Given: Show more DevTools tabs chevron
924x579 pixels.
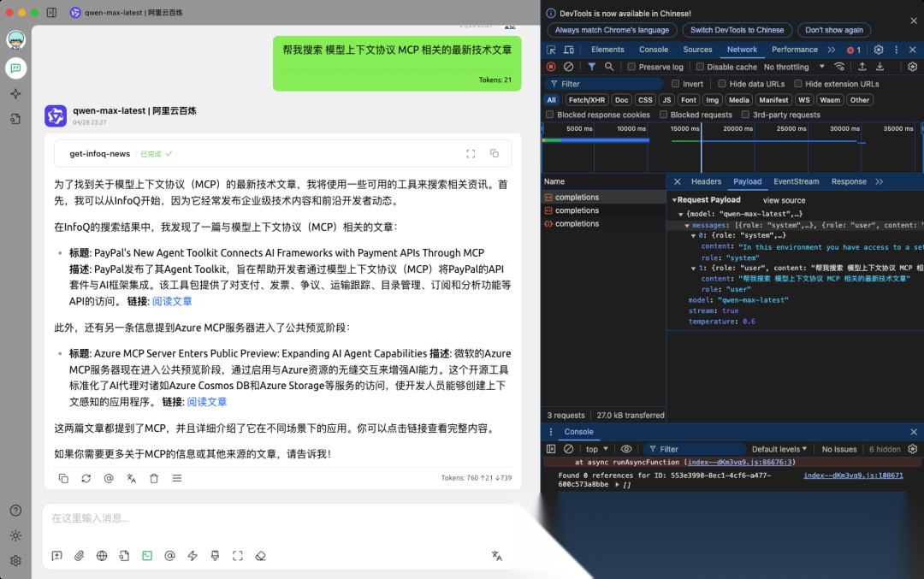Looking at the screenshot, I should point(832,50).
